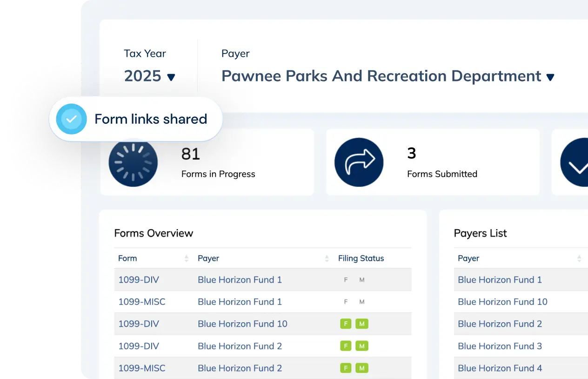
Task: Open 1099-DIV form for Blue Horizon Fund 10
Action: (x=139, y=324)
